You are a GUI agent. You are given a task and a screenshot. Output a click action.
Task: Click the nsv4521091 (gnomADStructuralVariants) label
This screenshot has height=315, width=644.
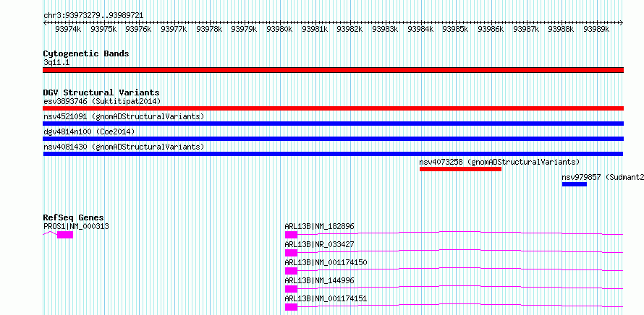(x=124, y=116)
